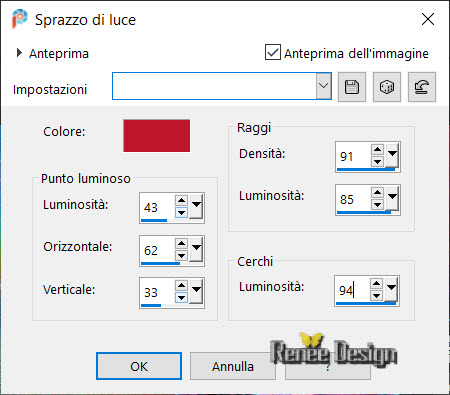
Task: Open Densità slider popup arrow
Action: pyautogui.click(x=393, y=154)
